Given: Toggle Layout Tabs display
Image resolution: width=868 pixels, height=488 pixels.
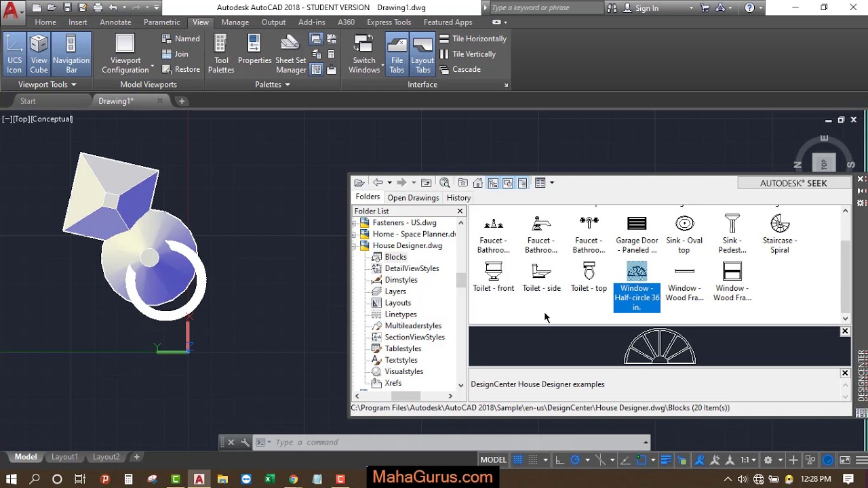Looking at the screenshot, I should point(422,54).
